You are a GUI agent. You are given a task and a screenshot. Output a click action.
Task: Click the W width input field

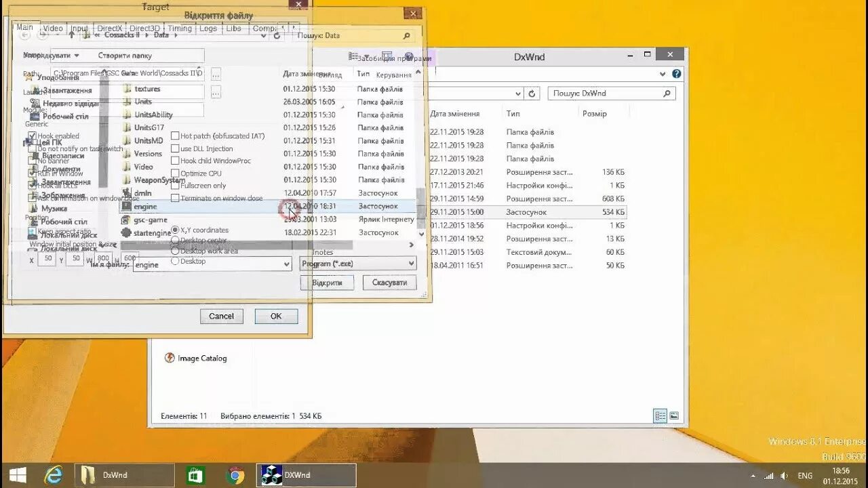(103, 258)
